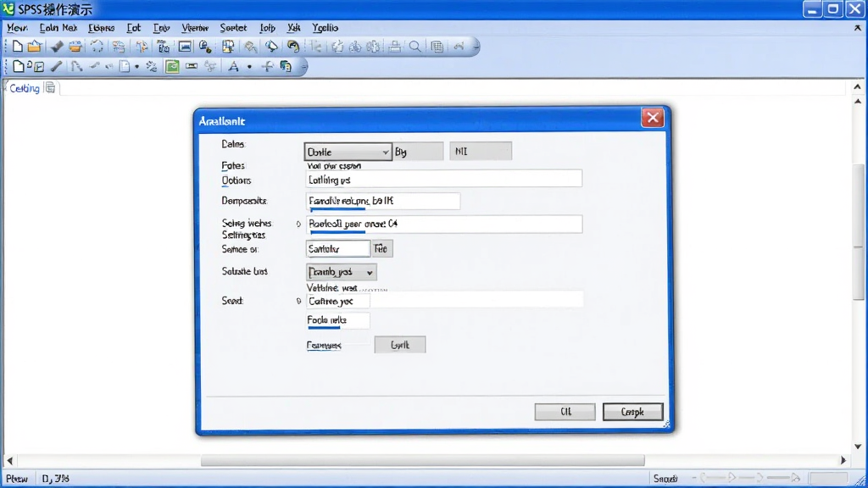Click the tree structure icon in top toolbar
Image resolution: width=868 pixels, height=488 pixels.
[x=163, y=47]
